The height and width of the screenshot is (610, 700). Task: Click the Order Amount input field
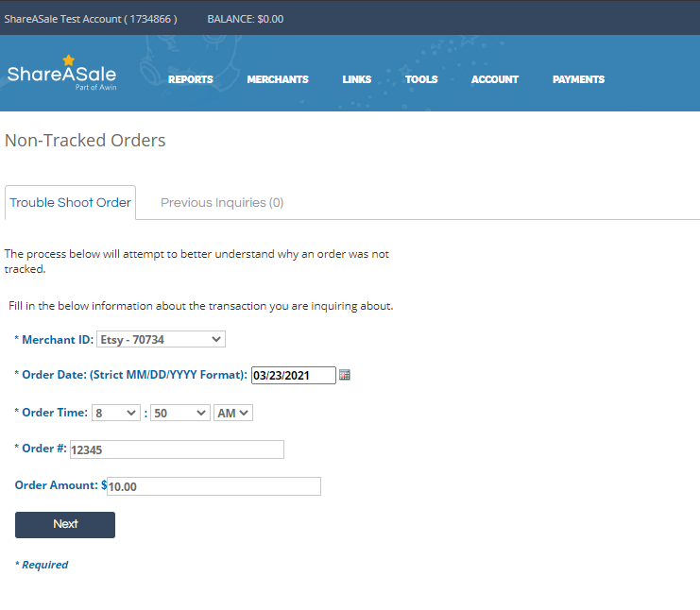click(213, 486)
